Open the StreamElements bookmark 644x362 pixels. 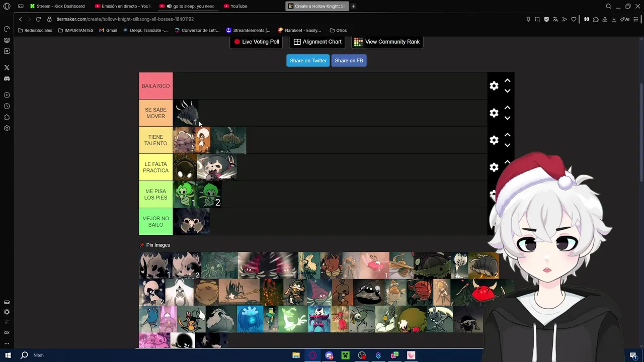click(x=248, y=30)
